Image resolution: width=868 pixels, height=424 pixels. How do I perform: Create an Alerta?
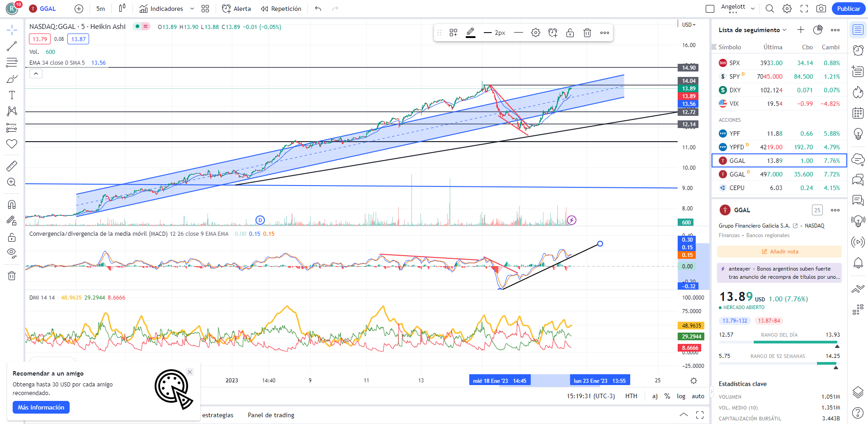point(236,9)
